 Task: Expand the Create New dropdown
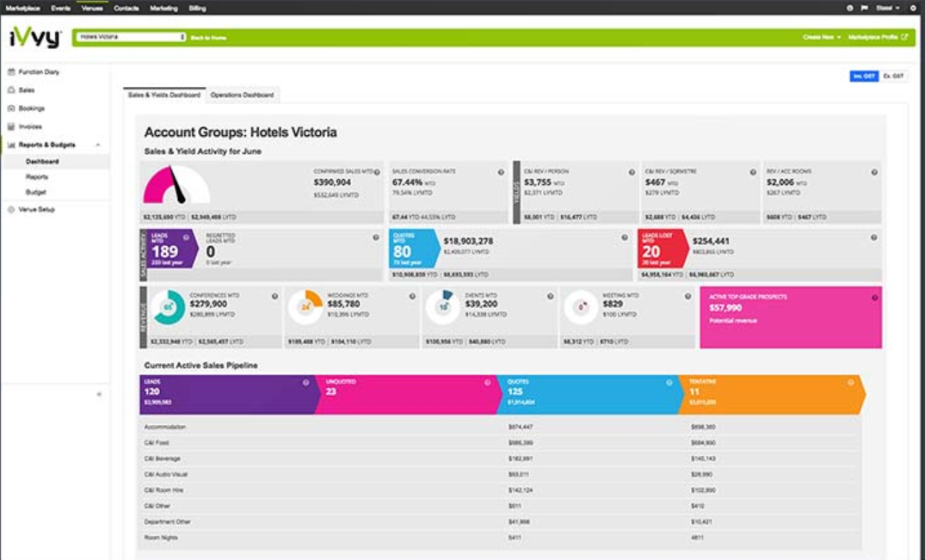pos(820,39)
